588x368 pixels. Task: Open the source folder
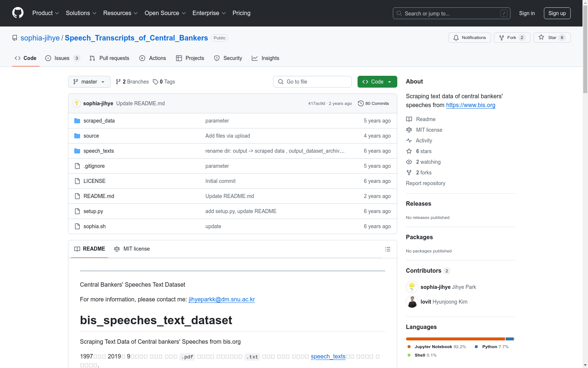click(x=91, y=136)
